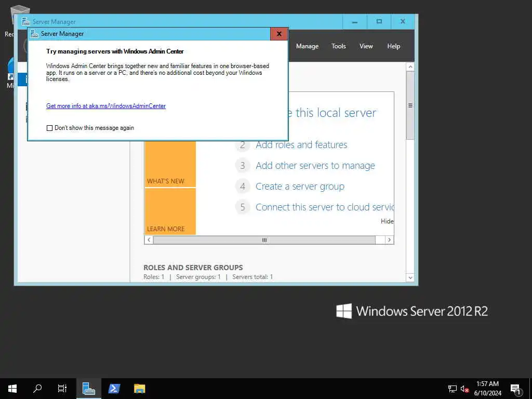
Task: Select the LEARN MORE tile
Action: (x=170, y=211)
